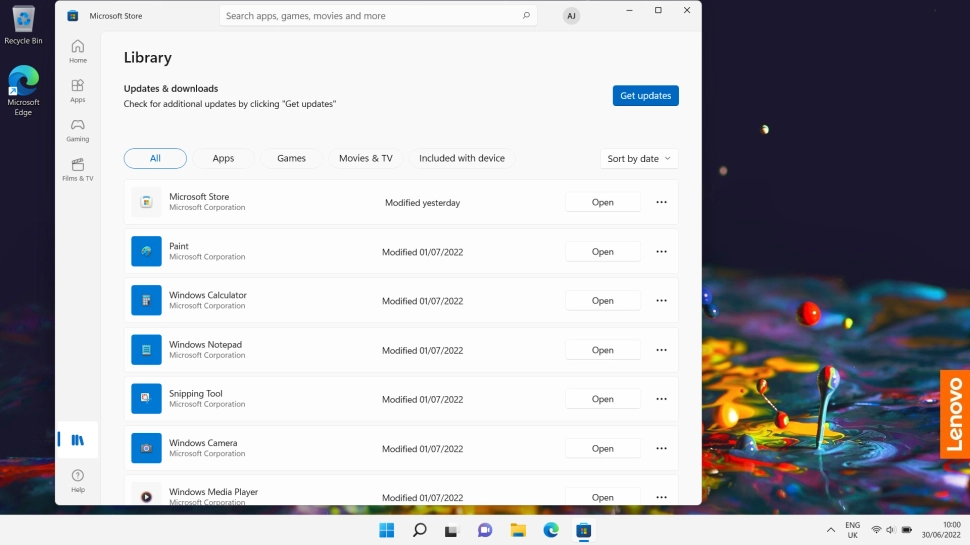Click the Windows Camera name text
The image size is (970, 545).
[203, 443]
